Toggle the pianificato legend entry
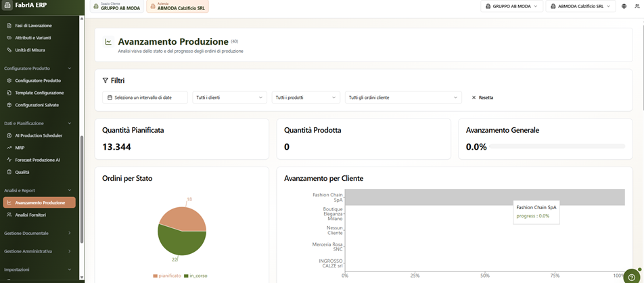The width and height of the screenshot is (644, 283). tap(167, 276)
